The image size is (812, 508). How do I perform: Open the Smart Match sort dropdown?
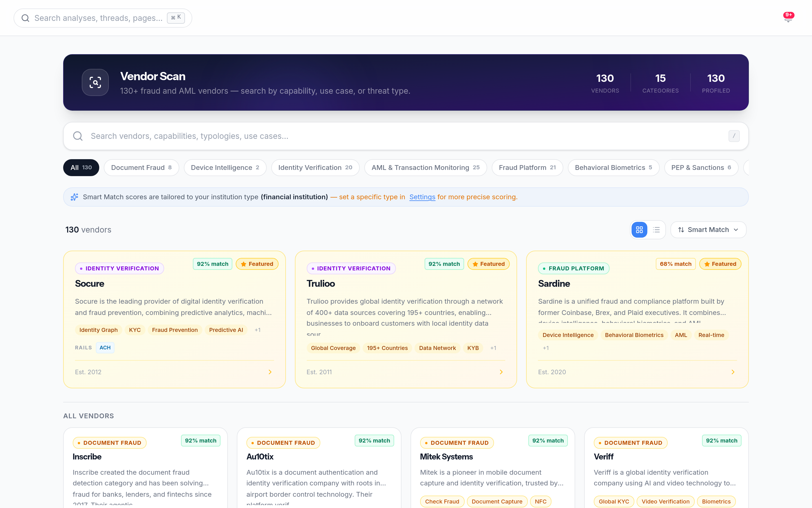click(708, 230)
